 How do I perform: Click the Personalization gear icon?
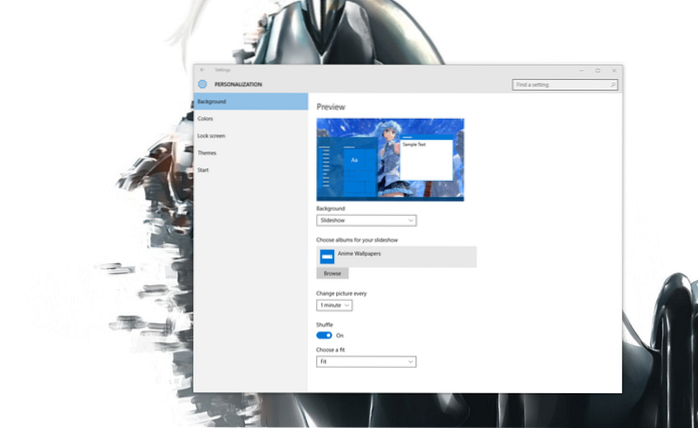pyautogui.click(x=203, y=85)
